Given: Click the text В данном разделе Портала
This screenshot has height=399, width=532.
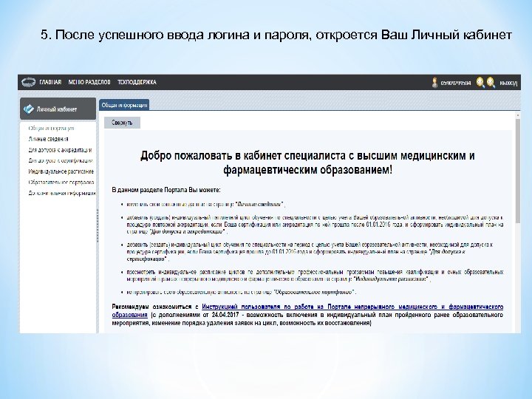Looking at the screenshot, I should point(166,190).
